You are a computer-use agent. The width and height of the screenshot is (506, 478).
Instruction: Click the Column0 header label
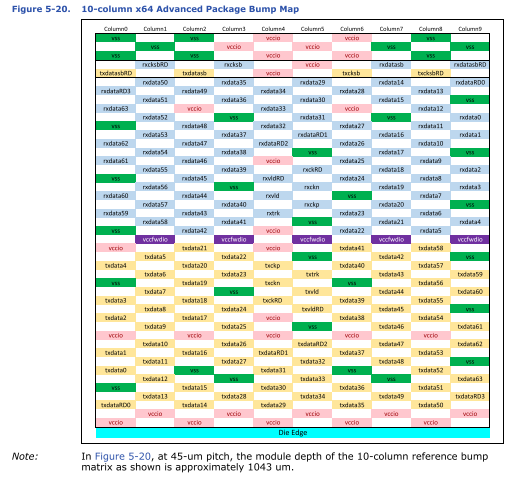[116, 29]
